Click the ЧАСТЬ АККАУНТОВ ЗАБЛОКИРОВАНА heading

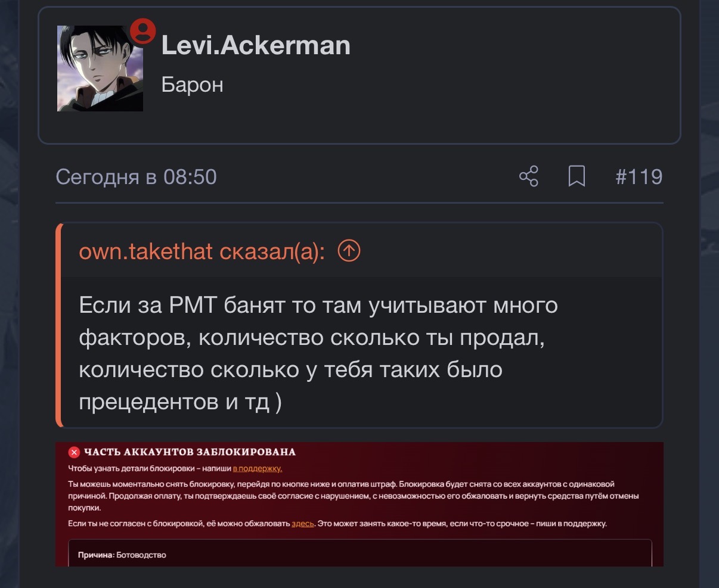(x=190, y=452)
